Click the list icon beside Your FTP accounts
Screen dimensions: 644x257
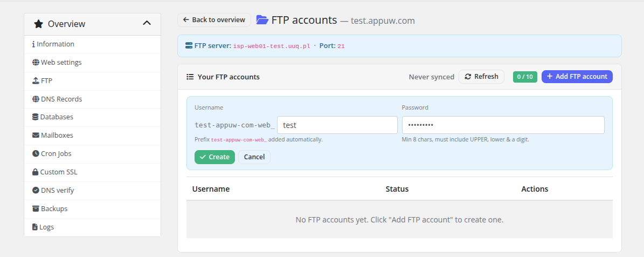click(x=190, y=77)
